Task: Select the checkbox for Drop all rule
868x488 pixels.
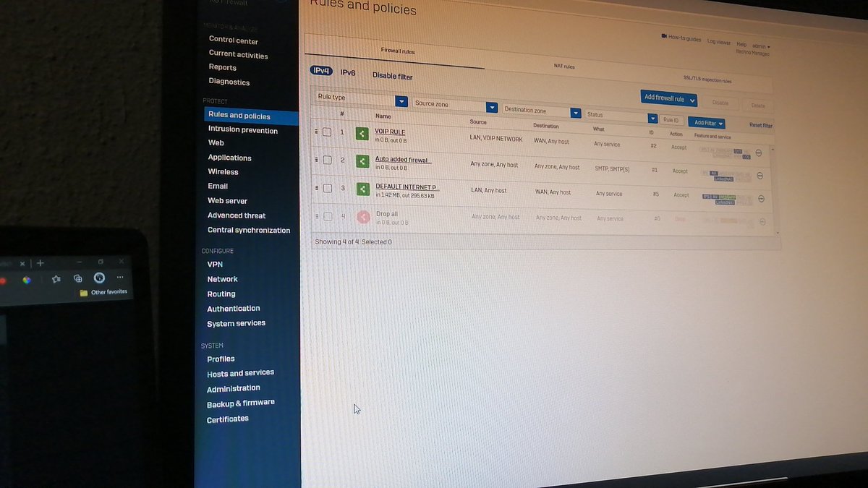Action: click(x=328, y=216)
